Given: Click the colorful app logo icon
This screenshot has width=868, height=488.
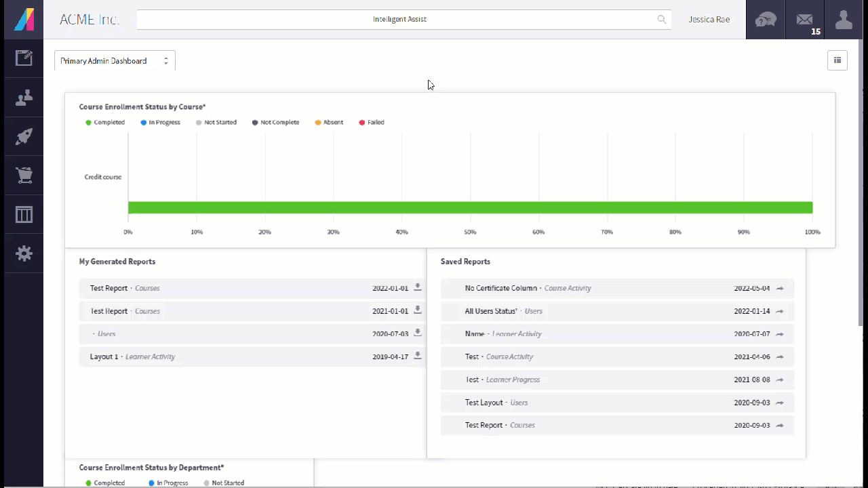Looking at the screenshot, I should 24,19.
